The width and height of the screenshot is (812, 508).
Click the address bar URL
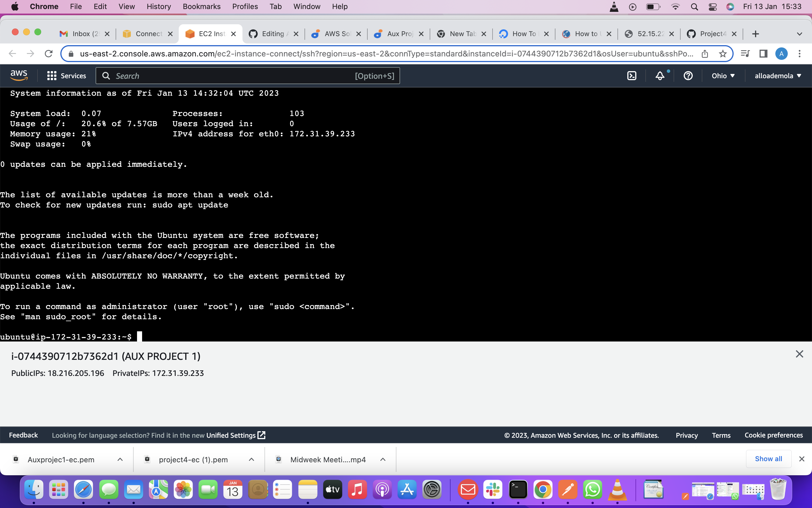[x=387, y=54]
